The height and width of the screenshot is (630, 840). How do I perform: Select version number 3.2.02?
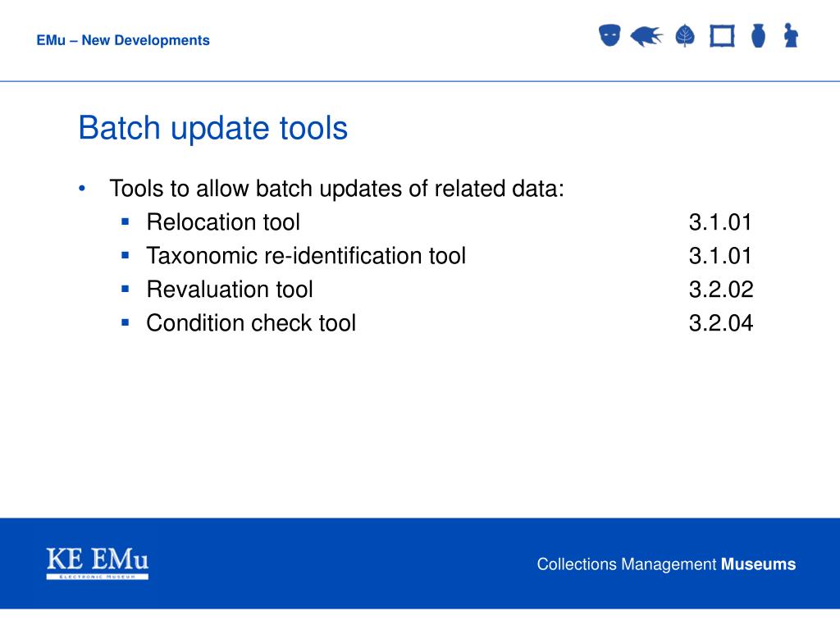pos(720,290)
